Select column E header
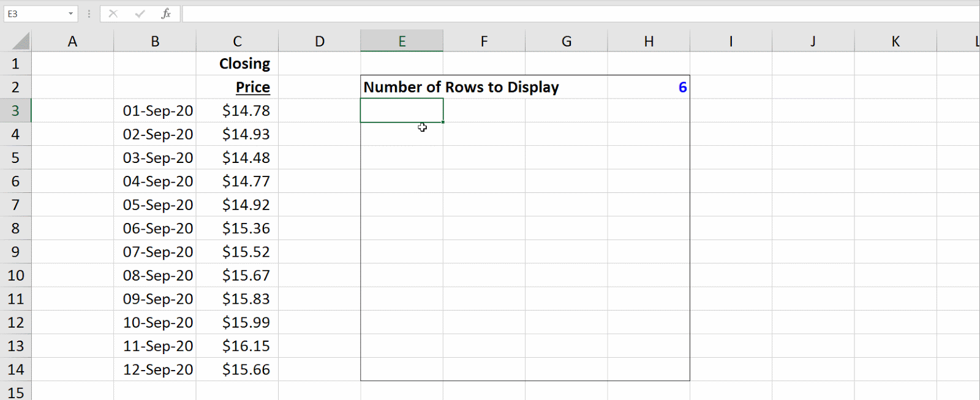This screenshot has width=980, height=400. [x=402, y=41]
